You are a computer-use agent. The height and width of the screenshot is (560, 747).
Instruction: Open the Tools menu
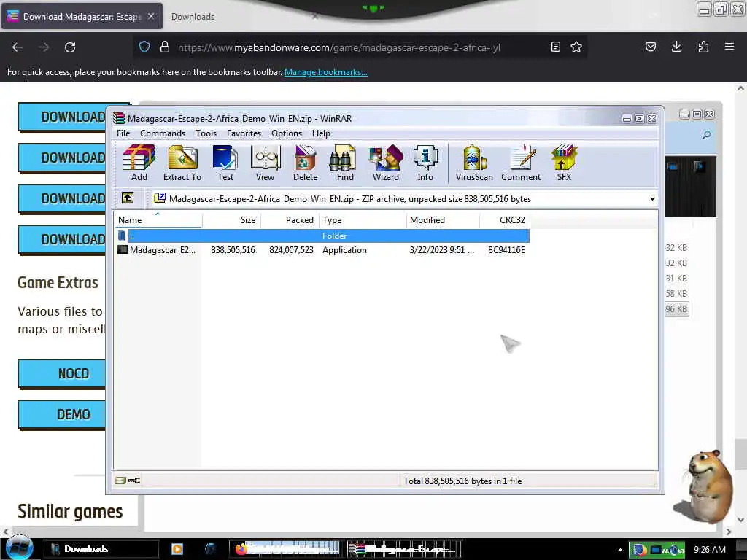[x=206, y=133]
